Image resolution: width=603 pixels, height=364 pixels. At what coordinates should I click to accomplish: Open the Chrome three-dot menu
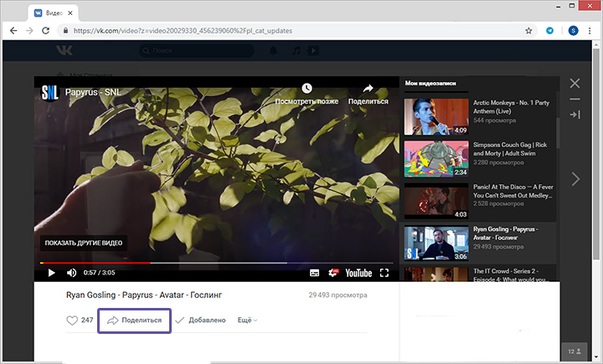[590, 31]
